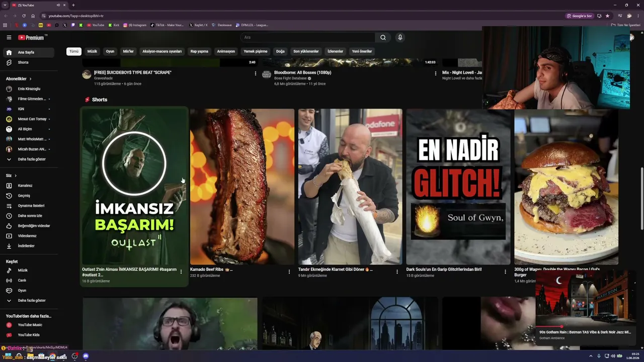This screenshot has width=644, height=362.
Task: Click the Google'a Sor button
Action: (580, 16)
